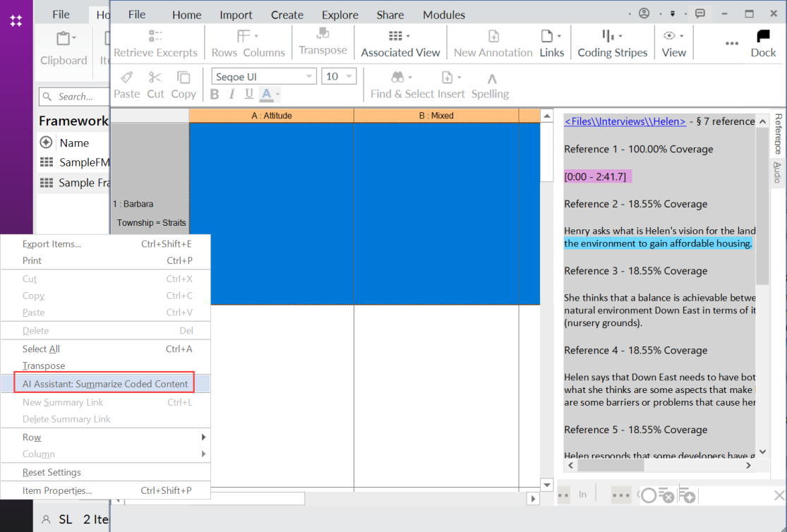Image resolution: width=787 pixels, height=532 pixels.
Task: Toggle bold text formatting
Action: (x=215, y=95)
